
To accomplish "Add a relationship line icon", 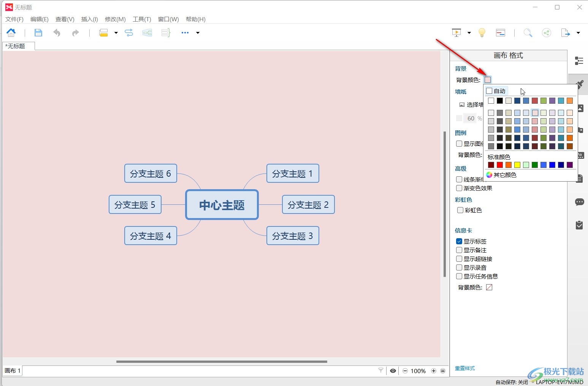I will click(x=129, y=33).
